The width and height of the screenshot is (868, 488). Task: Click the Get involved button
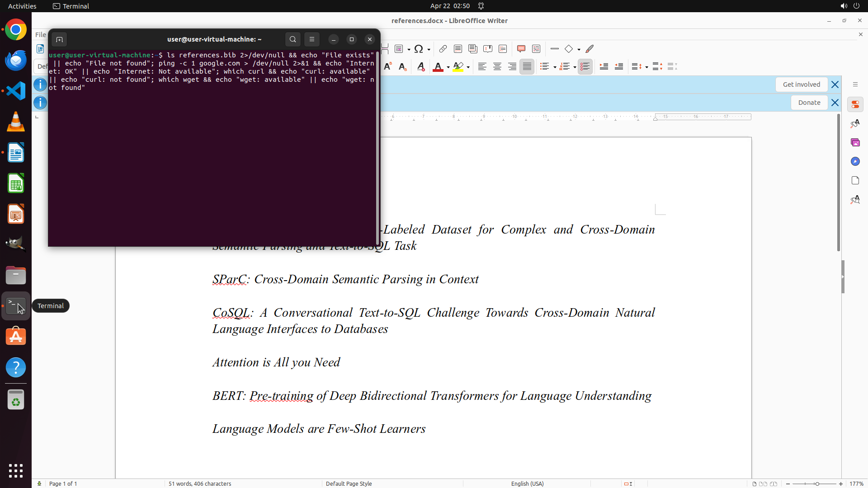point(801,84)
